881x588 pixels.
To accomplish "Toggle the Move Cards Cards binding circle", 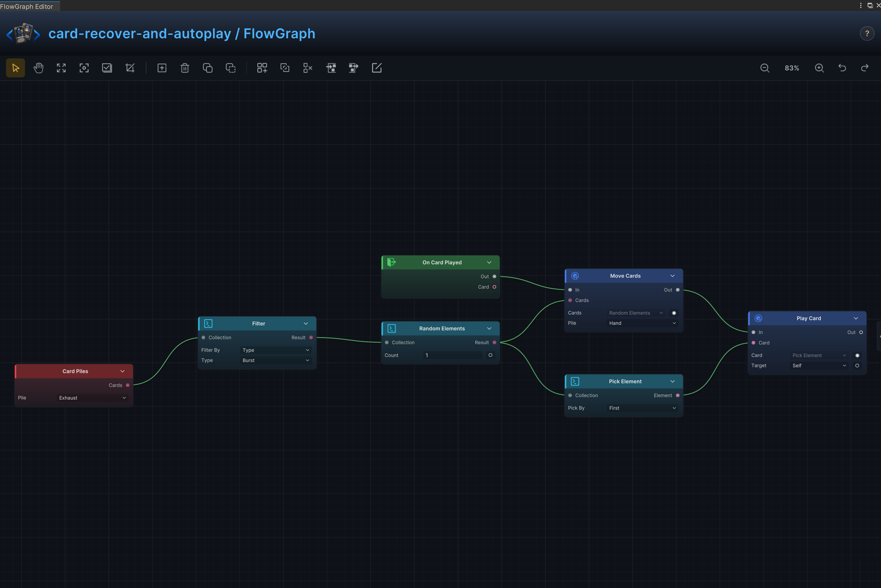I will point(674,313).
